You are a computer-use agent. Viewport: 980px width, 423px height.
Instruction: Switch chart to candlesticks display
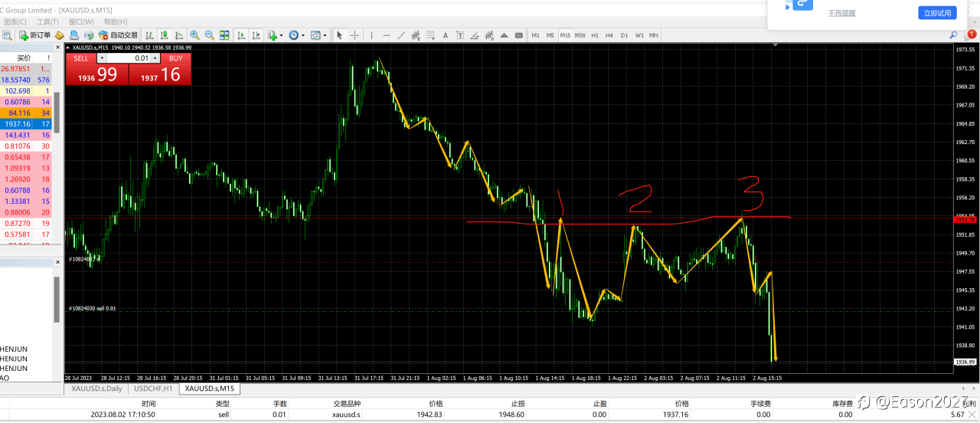pos(164,35)
